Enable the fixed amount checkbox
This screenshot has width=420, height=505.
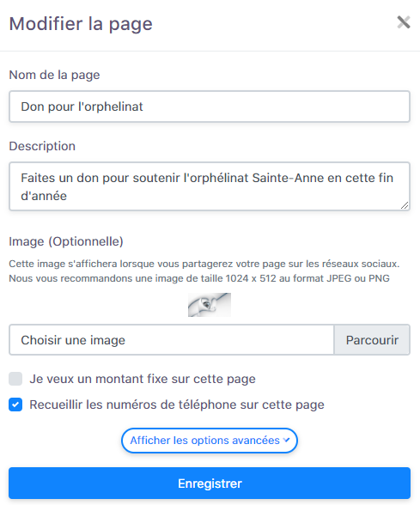pyautogui.click(x=15, y=379)
